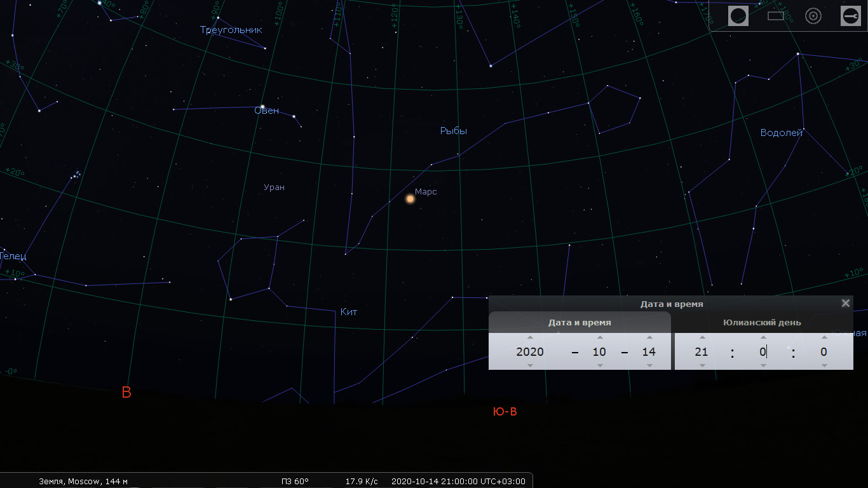Click the month field showing 10

(599, 351)
